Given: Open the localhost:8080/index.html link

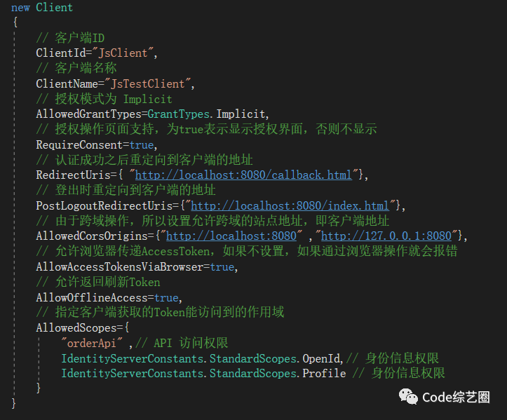Looking at the screenshot, I should pyautogui.click(x=290, y=205).
